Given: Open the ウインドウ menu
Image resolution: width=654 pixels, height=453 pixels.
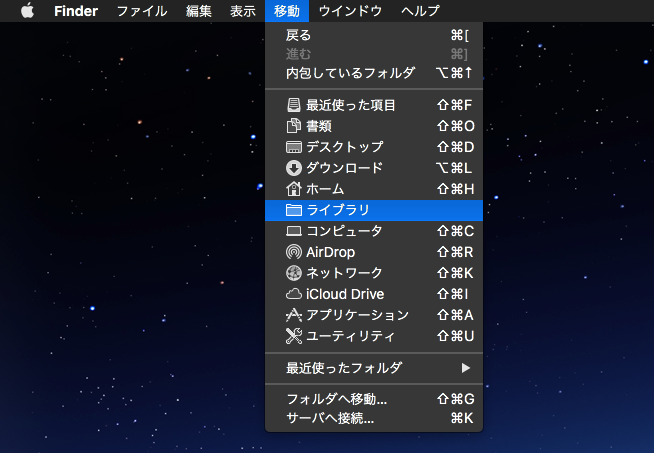Looking at the screenshot, I should click(x=350, y=11).
